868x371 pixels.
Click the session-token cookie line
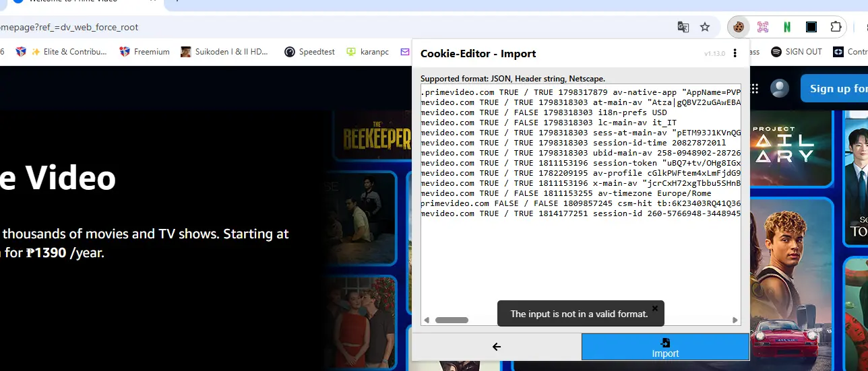click(x=581, y=163)
